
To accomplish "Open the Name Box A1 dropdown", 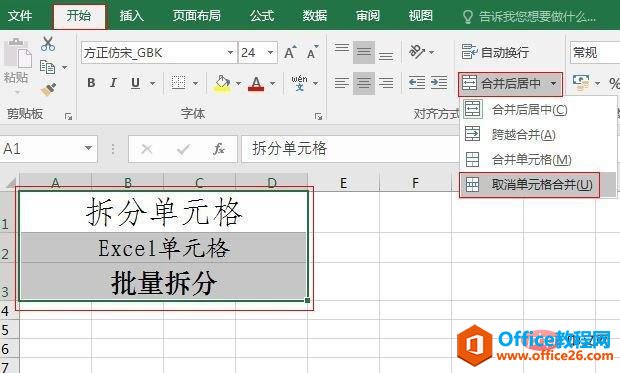I will pyautogui.click(x=89, y=148).
